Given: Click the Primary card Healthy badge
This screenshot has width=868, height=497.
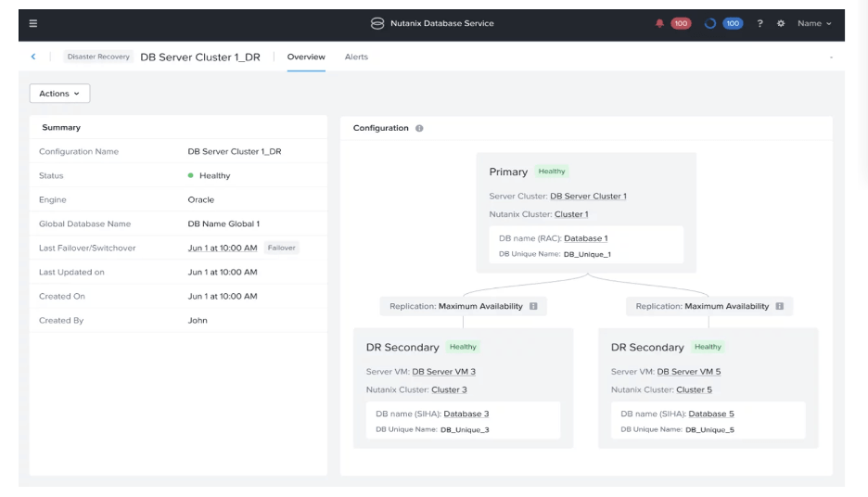Looking at the screenshot, I should point(552,172).
